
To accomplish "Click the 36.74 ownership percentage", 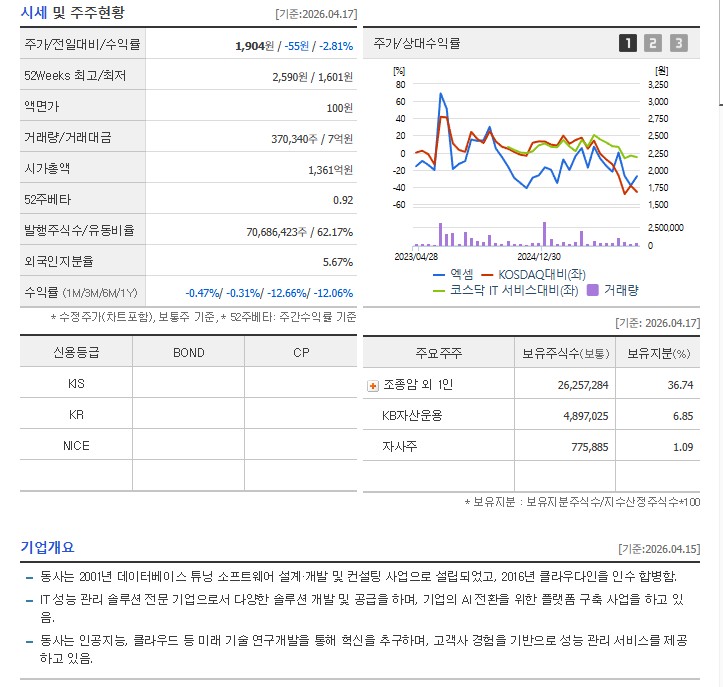I will tap(680, 385).
